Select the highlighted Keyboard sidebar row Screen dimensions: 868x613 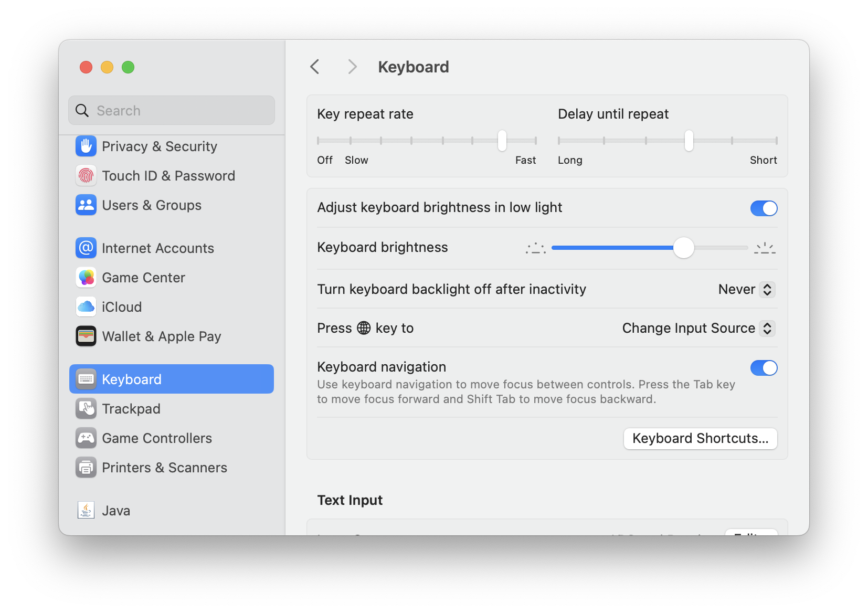tap(172, 379)
